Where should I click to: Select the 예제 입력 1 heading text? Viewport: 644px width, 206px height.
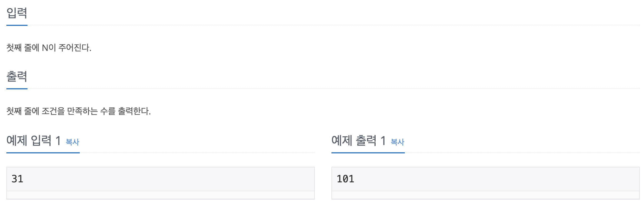pyautogui.click(x=34, y=140)
